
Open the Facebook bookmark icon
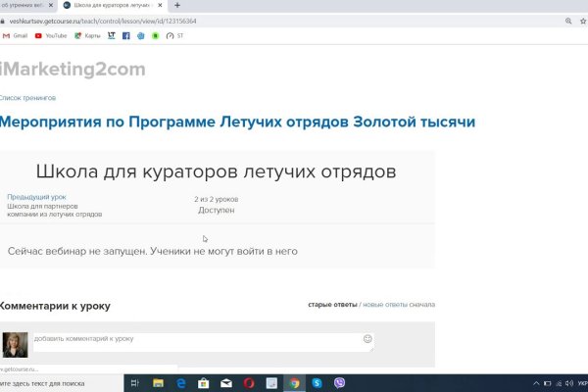point(125,36)
